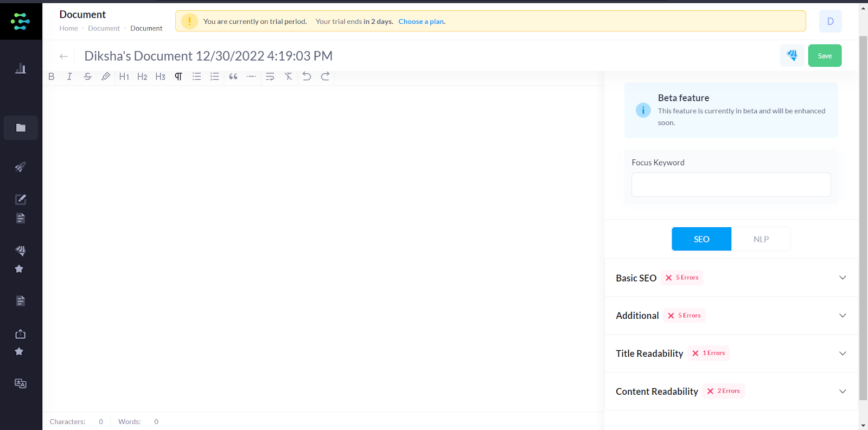
Task: Click the app logo in the sidebar
Action: pos(21,22)
